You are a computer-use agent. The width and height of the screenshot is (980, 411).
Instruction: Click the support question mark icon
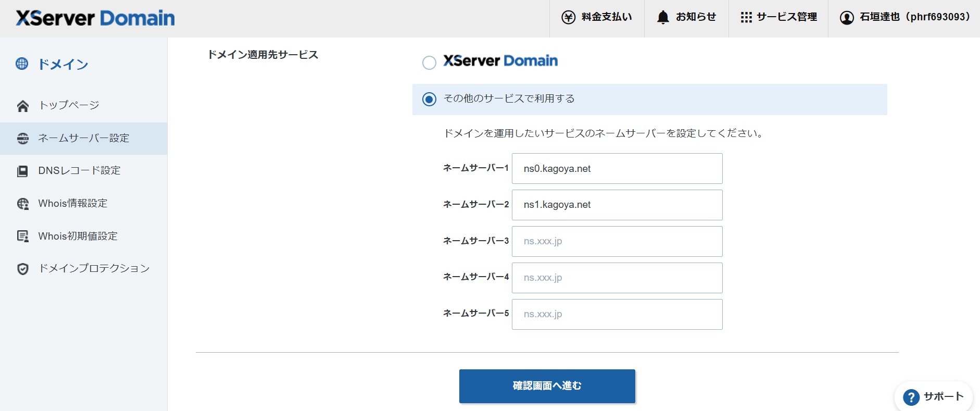point(911,397)
